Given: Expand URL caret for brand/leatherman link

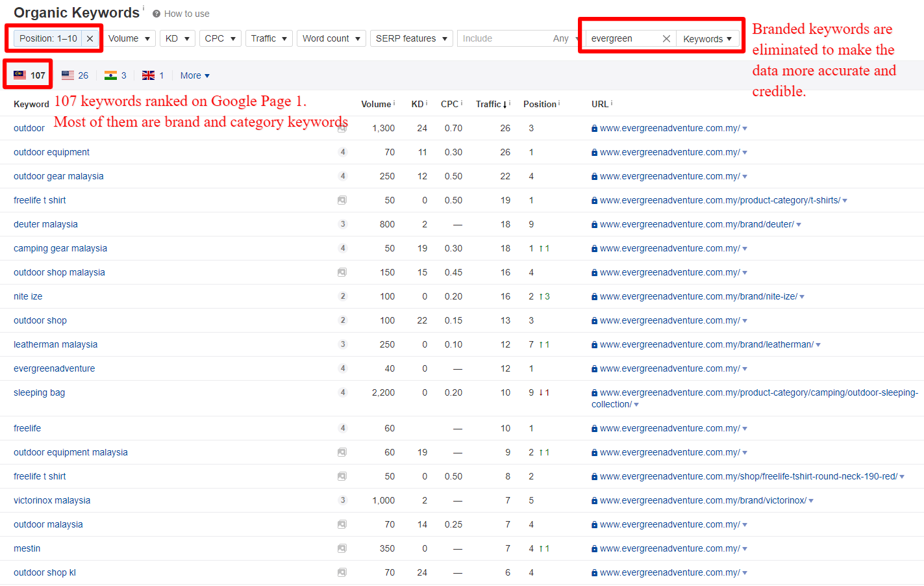Looking at the screenshot, I should (818, 345).
